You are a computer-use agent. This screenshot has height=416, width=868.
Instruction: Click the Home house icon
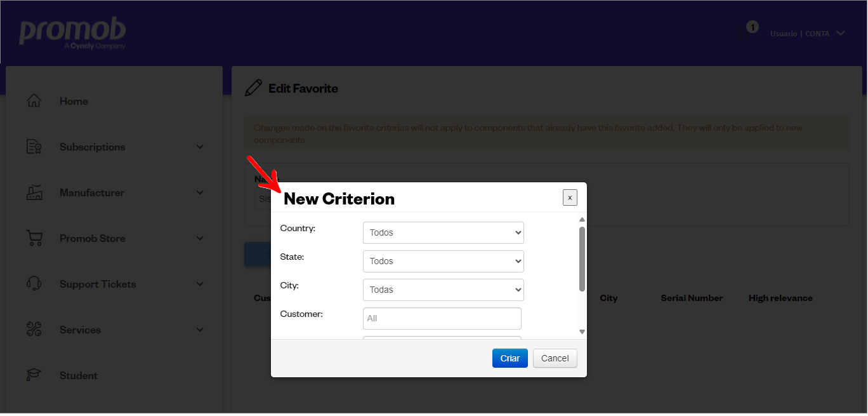click(34, 101)
